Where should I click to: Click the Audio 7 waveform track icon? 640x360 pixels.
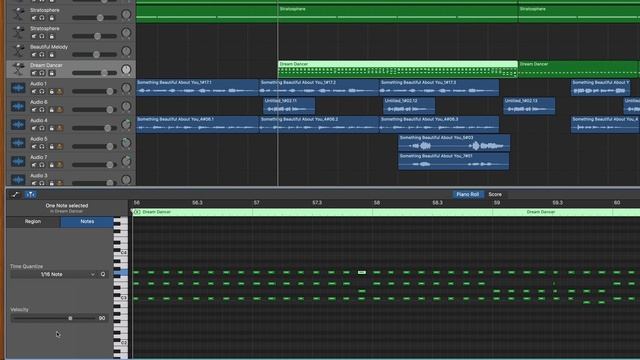pyautogui.click(x=18, y=161)
